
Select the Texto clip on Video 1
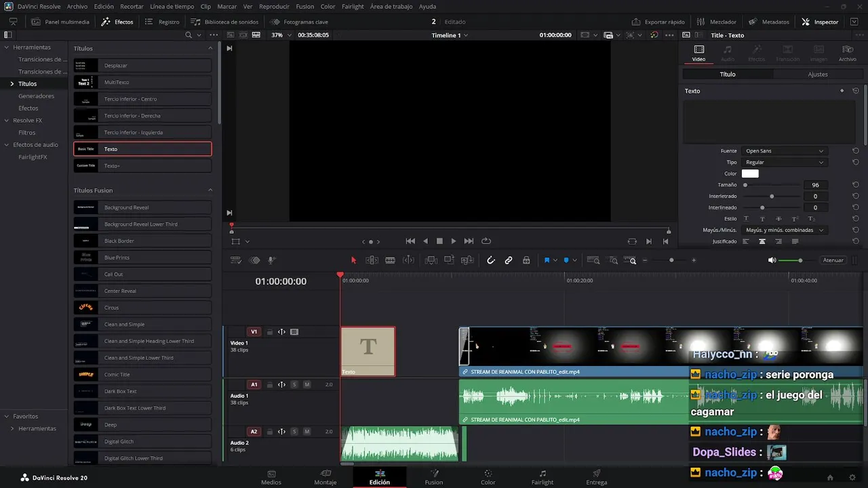coord(368,351)
